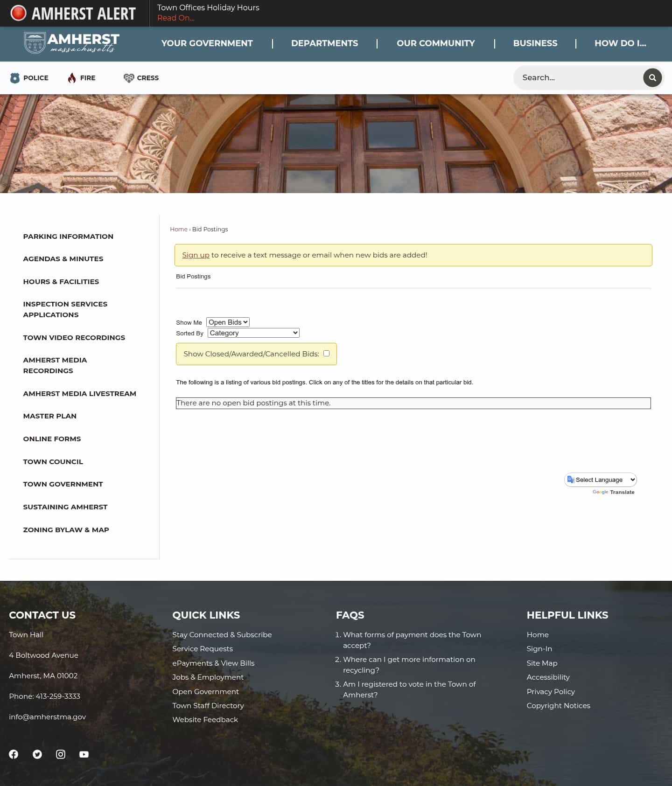This screenshot has width=672, height=786.
Task: Click the FAQs heading link
Action: [350, 615]
